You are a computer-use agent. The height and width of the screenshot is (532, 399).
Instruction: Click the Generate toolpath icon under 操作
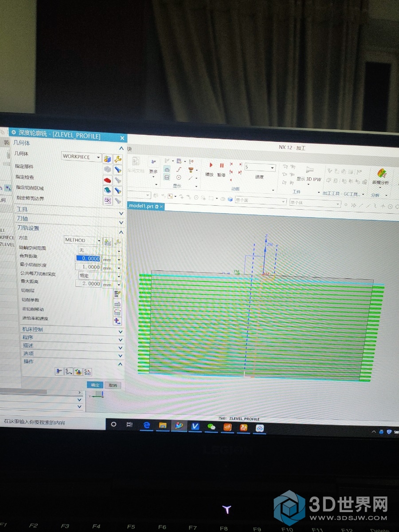click(59, 372)
